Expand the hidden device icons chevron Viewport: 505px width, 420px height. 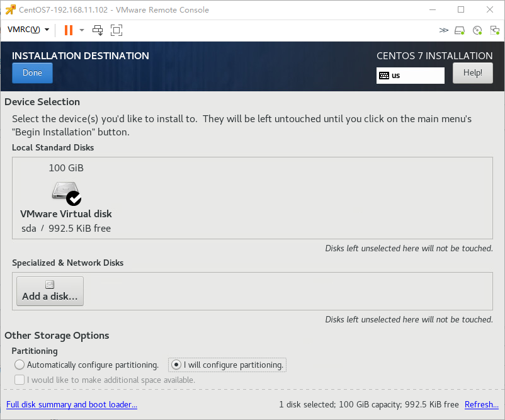point(443,30)
